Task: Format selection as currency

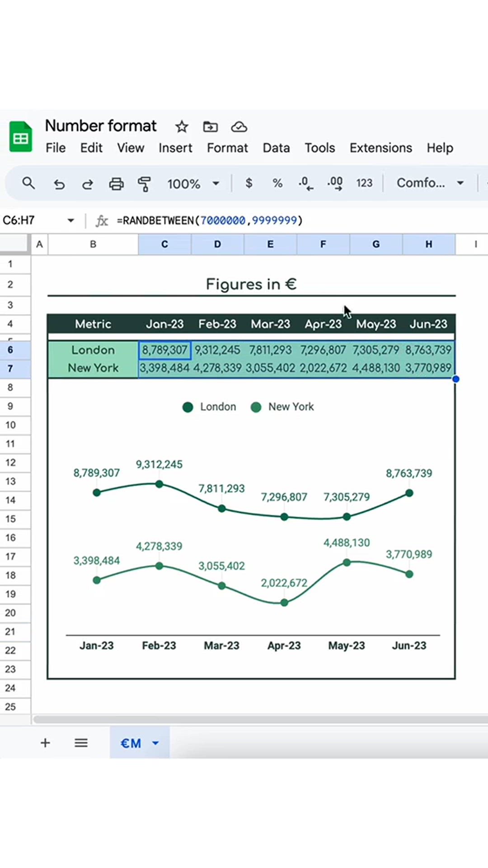Action: click(249, 183)
